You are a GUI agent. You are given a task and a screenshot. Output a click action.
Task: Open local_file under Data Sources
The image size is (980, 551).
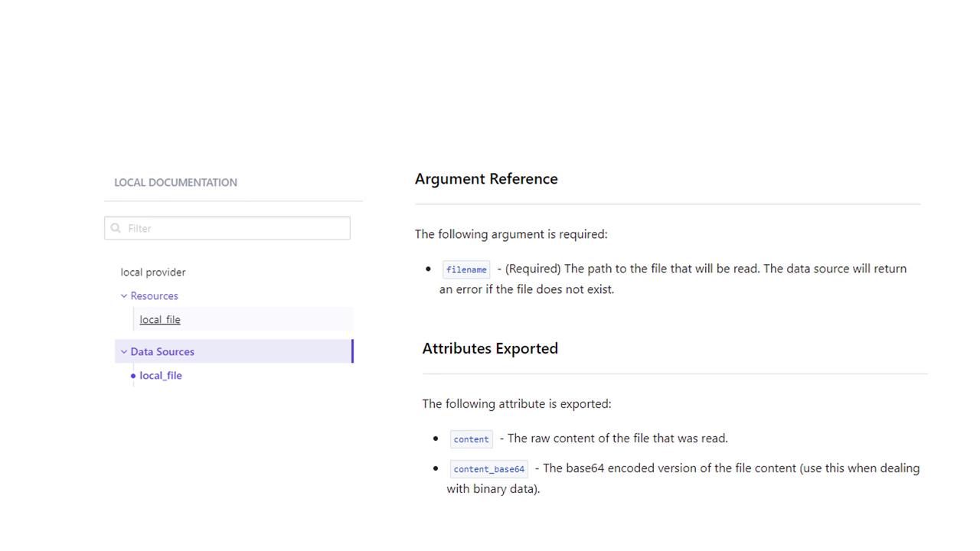coord(161,376)
